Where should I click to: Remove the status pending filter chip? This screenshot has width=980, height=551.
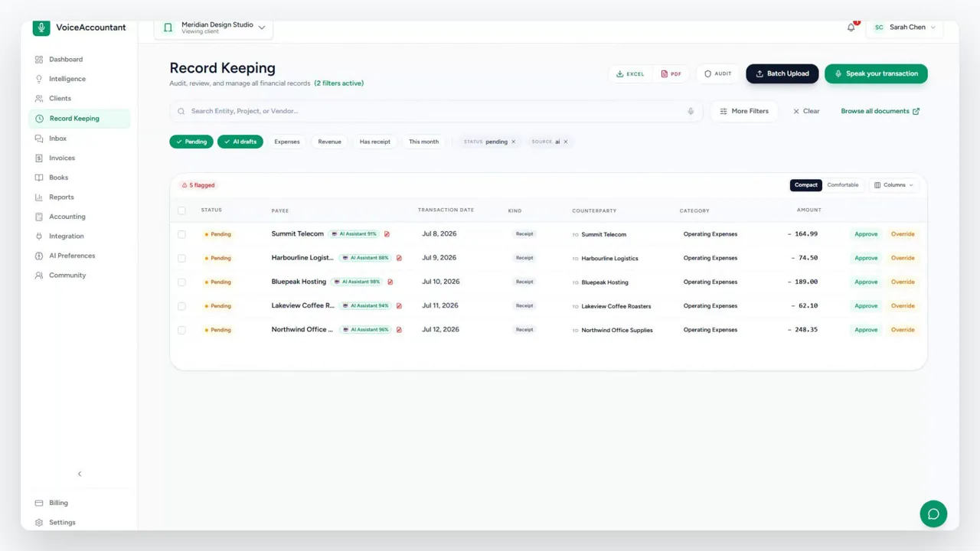click(513, 142)
